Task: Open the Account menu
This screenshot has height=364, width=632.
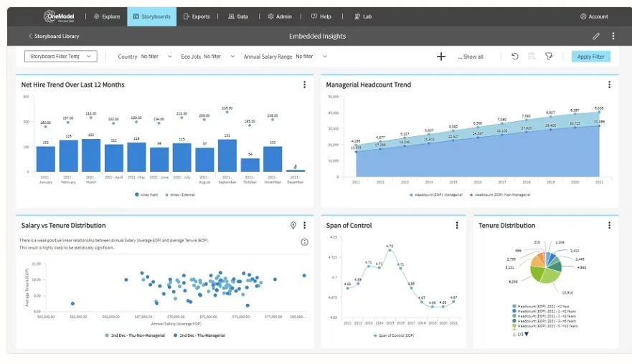Action: coord(594,16)
